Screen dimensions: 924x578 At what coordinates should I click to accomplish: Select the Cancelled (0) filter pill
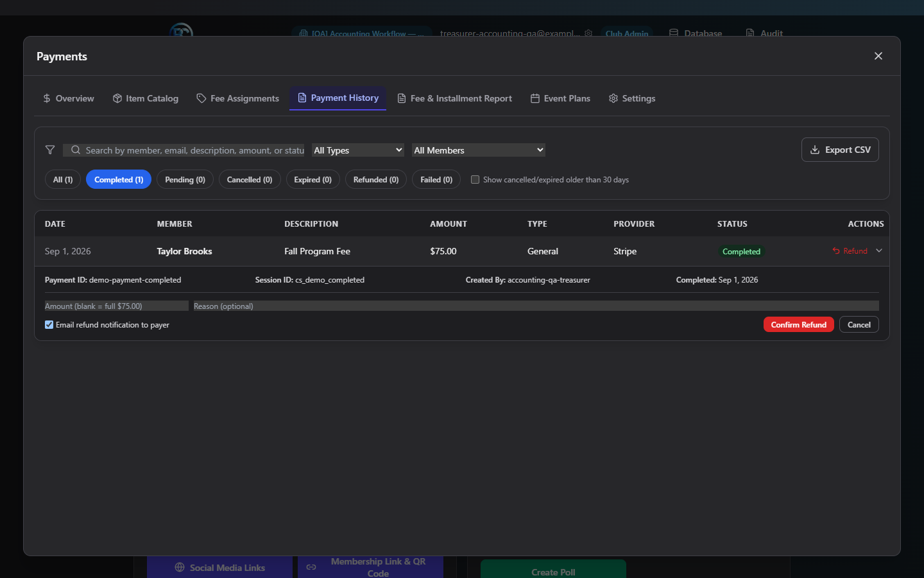pyautogui.click(x=250, y=180)
